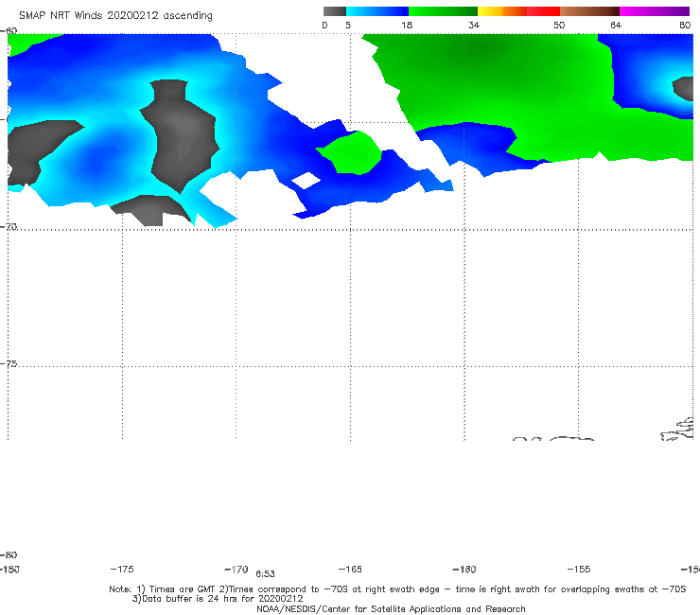Screen dimensions: 700x615
Task: Click the color bar label '64'
Action: (x=616, y=26)
